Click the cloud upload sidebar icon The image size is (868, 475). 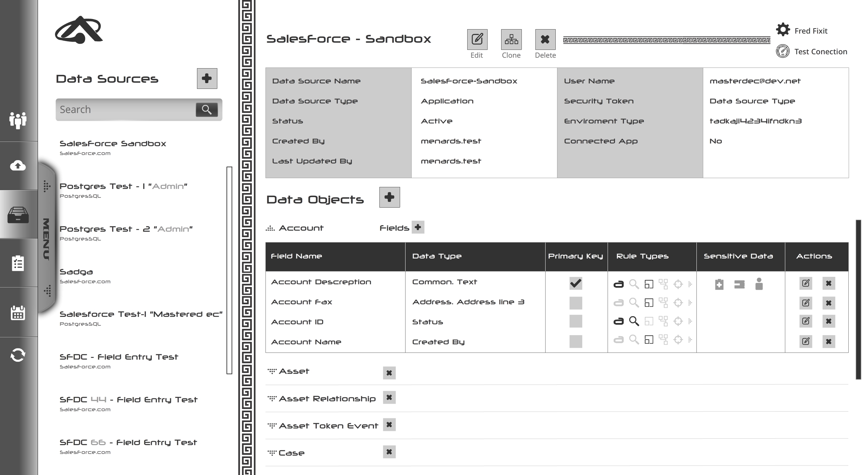click(18, 166)
